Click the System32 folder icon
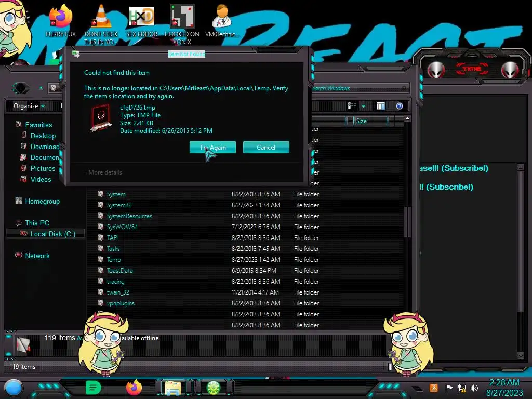Image resolution: width=532 pixels, height=399 pixels. click(x=101, y=205)
